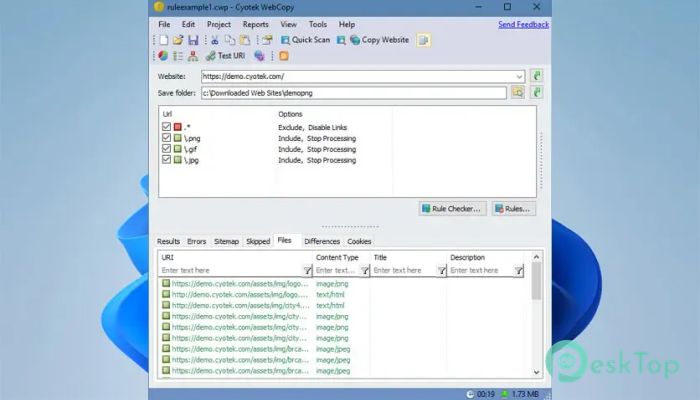Open project properties icon before Quick Scan
The height and width of the screenshot is (400, 700).
click(267, 40)
